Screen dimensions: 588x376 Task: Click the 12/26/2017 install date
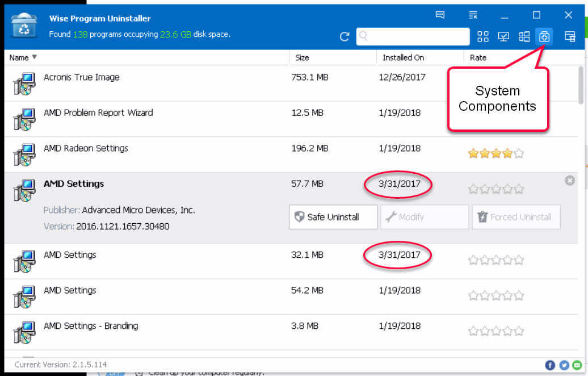point(402,77)
